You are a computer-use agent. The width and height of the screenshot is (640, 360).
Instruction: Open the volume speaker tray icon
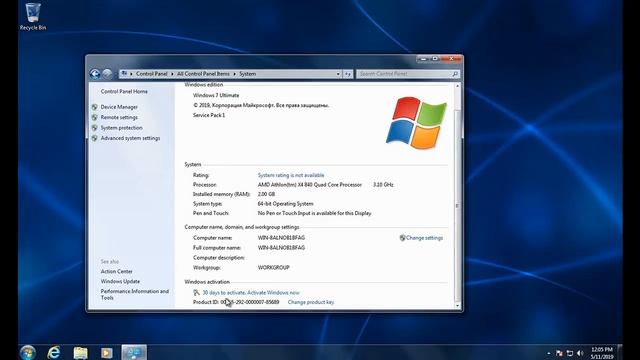pyautogui.click(x=580, y=353)
